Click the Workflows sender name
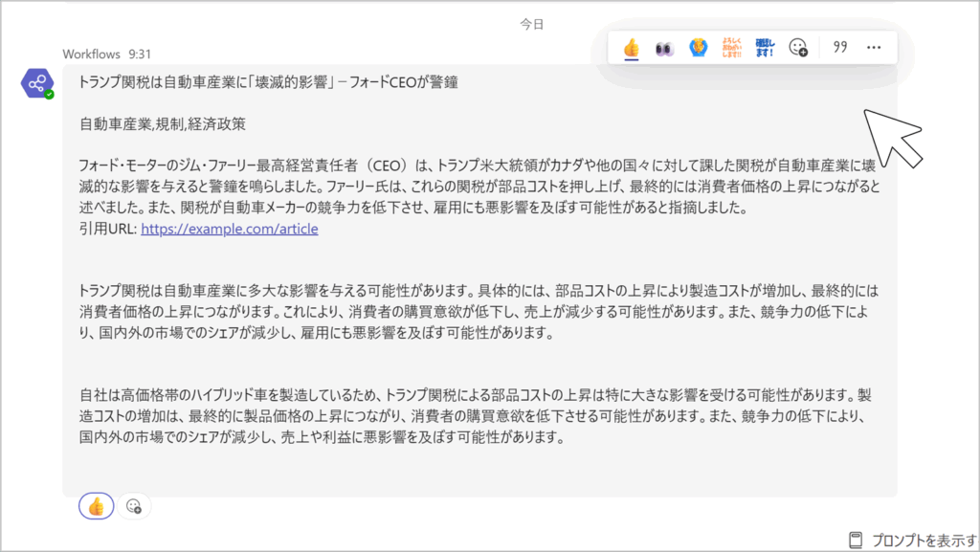The width and height of the screenshot is (980, 552). pos(91,54)
